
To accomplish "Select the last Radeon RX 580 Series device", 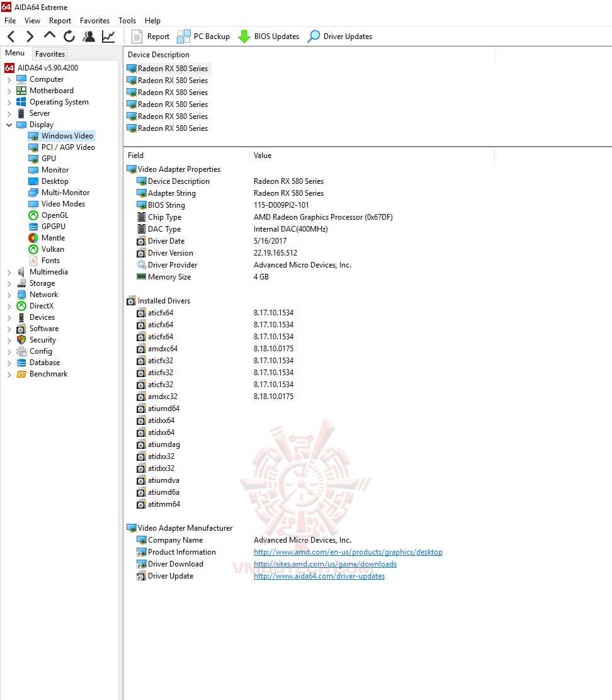I will pos(168,128).
